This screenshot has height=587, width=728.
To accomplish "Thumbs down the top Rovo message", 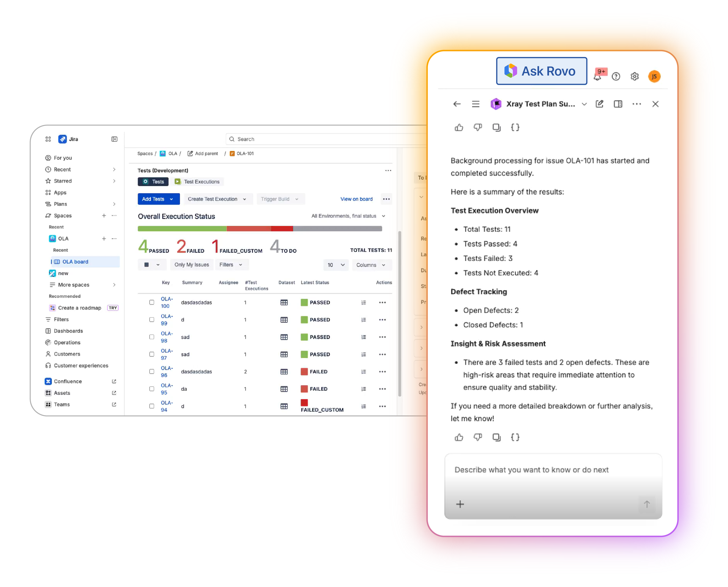I will [x=477, y=128].
